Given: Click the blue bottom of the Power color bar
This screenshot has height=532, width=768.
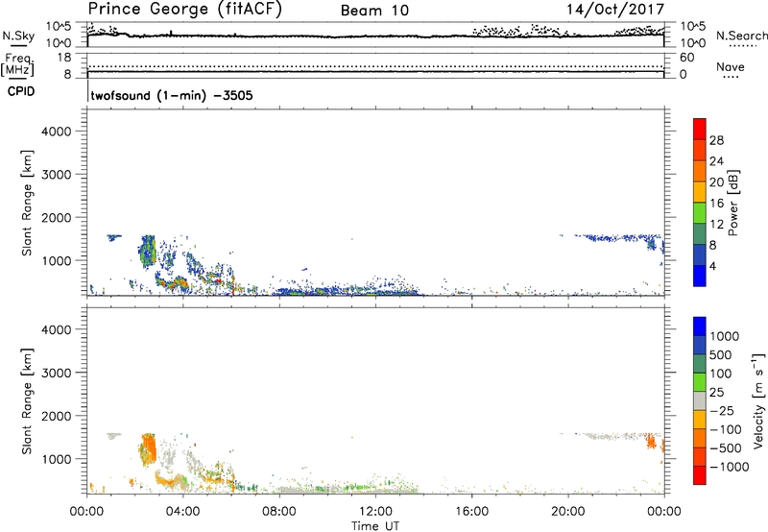Looking at the screenshot, I should point(700,276).
